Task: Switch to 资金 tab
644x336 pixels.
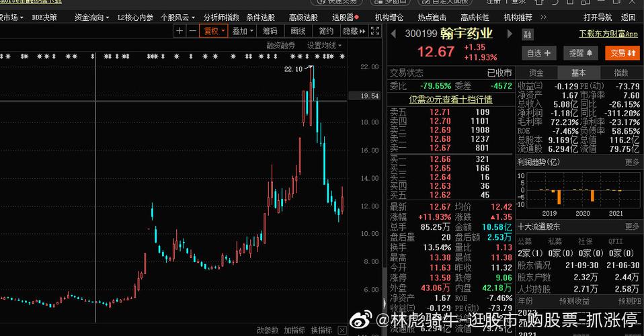Action: tap(536, 73)
